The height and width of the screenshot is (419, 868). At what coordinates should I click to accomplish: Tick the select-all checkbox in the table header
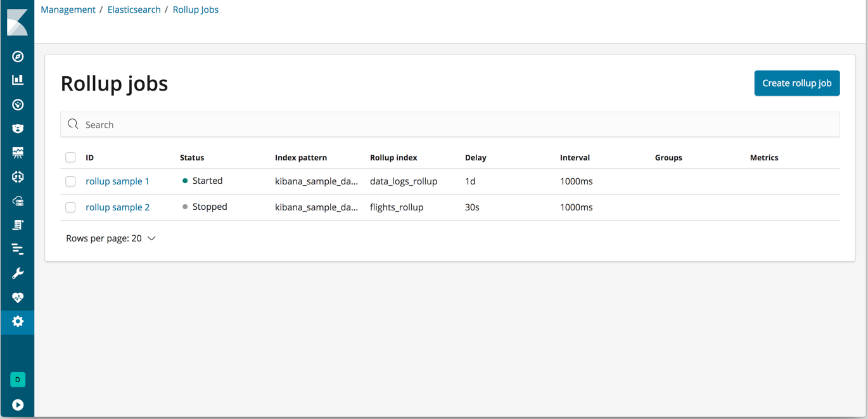(70, 157)
